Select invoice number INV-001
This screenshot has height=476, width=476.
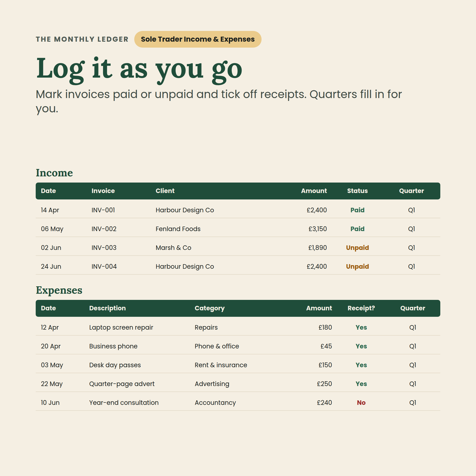(x=103, y=210)
